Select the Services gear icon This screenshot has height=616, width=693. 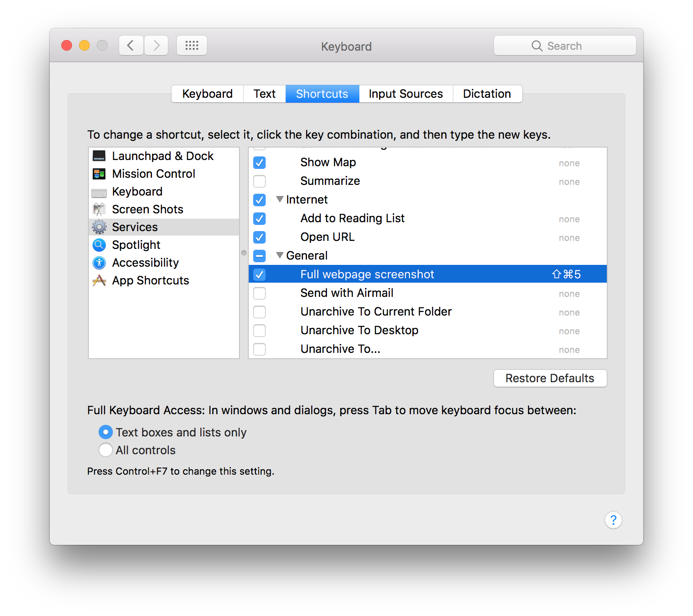pos(99,227)
